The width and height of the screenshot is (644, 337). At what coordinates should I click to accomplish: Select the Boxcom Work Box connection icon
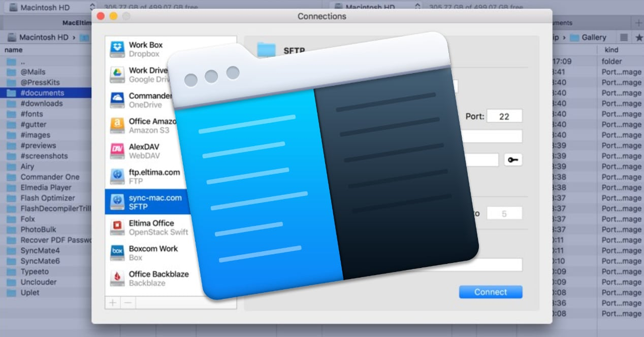117,252
